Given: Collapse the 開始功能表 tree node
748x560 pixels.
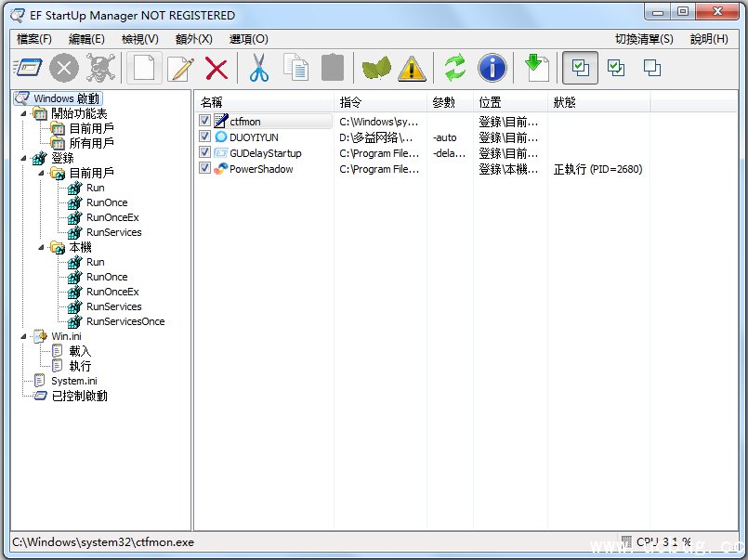Looking at the screenshot, I should coord(22,113).
